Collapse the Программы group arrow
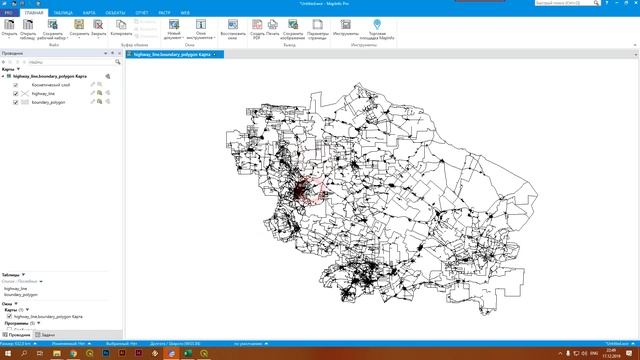This screenshot has height=360, width=640. (39, 323)
